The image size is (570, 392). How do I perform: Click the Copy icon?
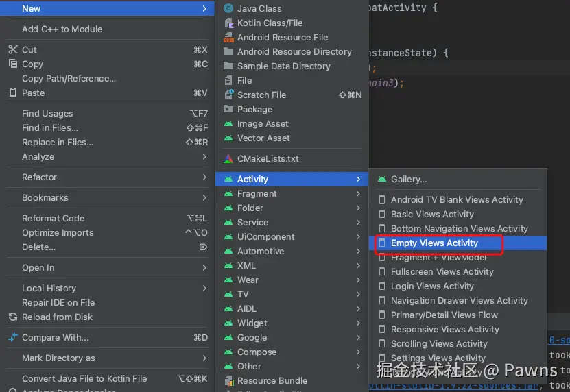coord(13,64)
